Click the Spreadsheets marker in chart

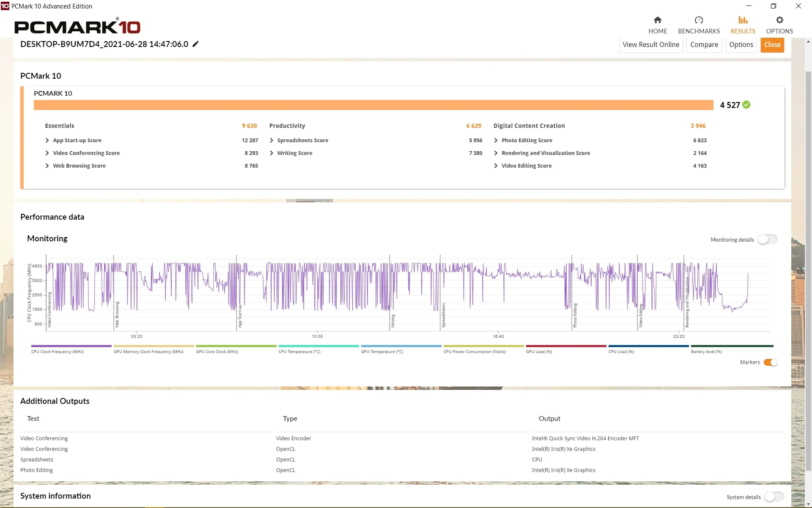tap(444, 315)
